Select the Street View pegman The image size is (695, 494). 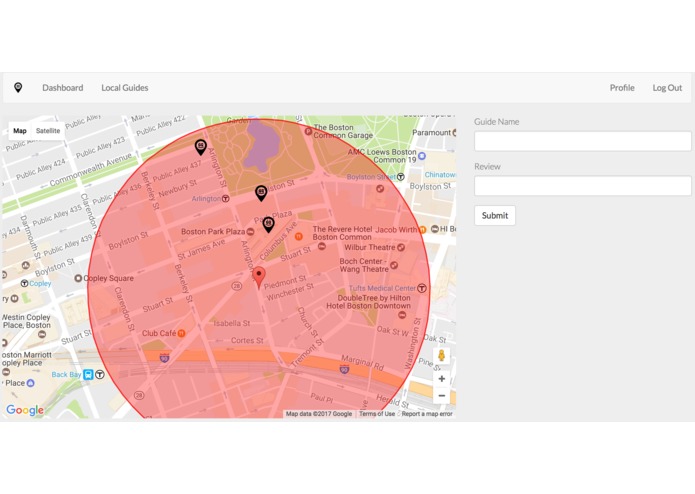441,355
